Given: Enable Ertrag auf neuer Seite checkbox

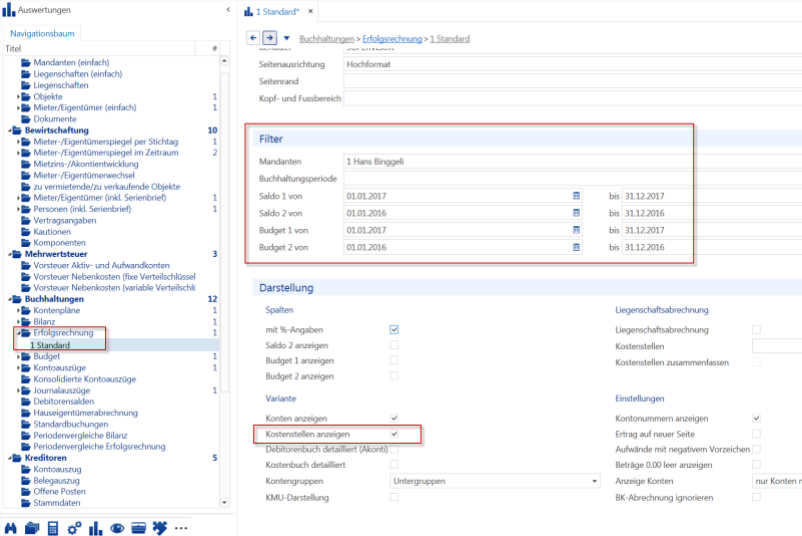Looking at the screenshot, I should tap(756, 434).
